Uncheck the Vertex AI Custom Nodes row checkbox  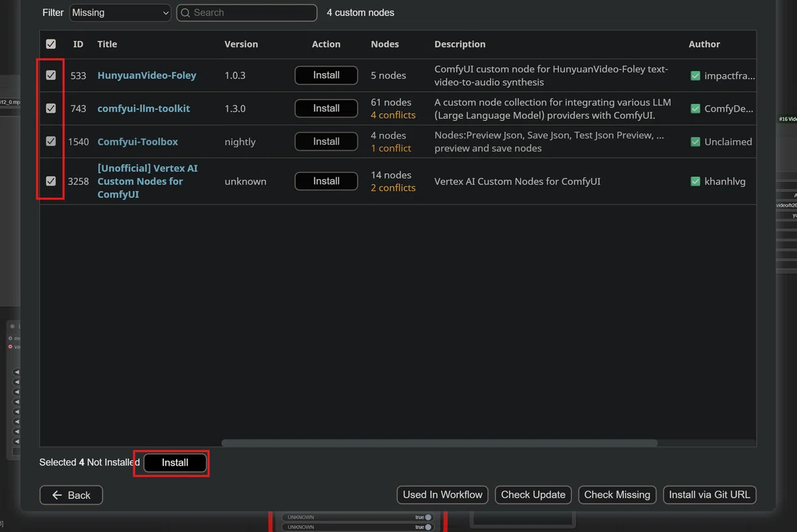pyautogui.click(x=51, y=181)
